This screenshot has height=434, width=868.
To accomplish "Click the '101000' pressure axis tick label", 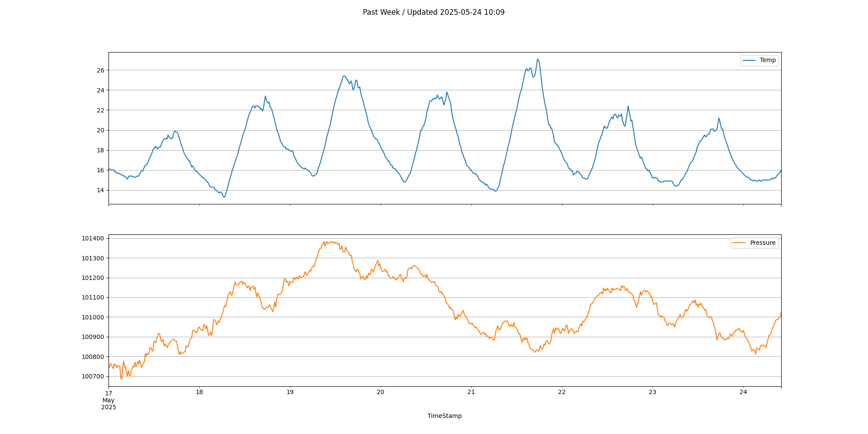I will click(93, 317).
